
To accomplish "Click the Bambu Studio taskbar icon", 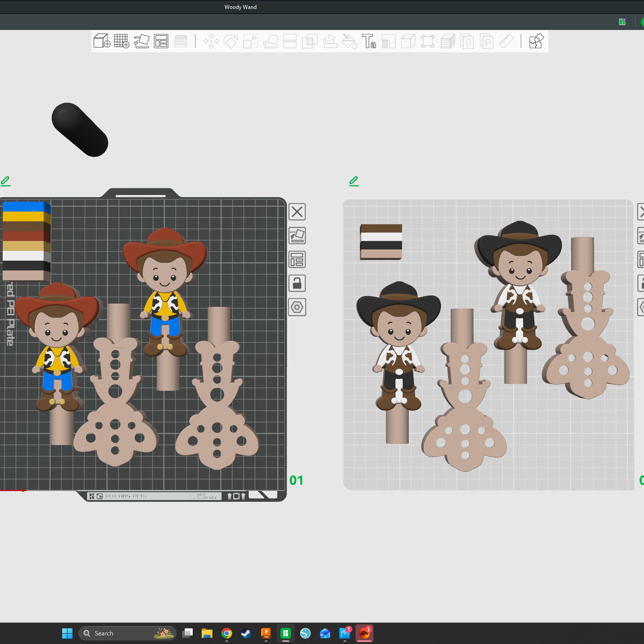I will 286,633.
